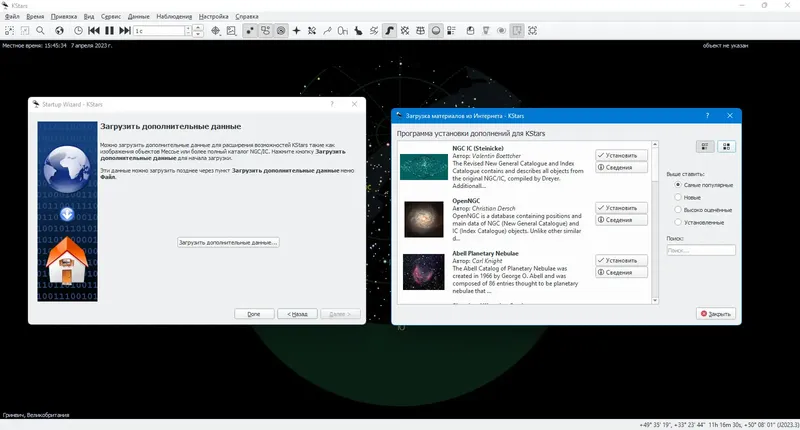Open the Справка menu
Image resolution: width=800 pixels, height=430 pixels.
point(247,16)
